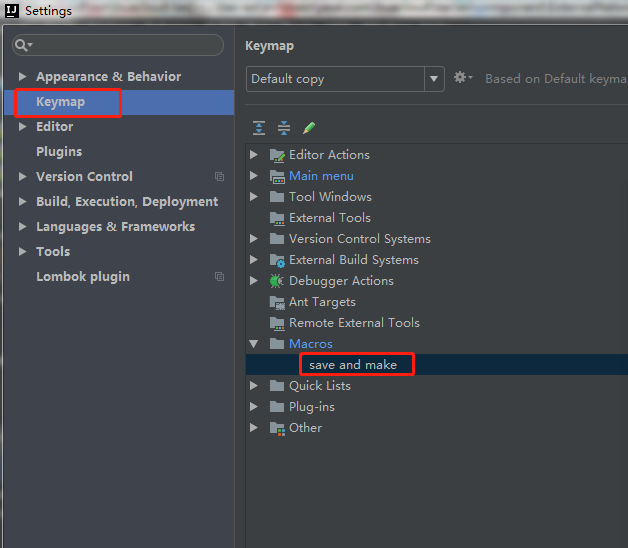Click the Editor Actions folder icon
This screenshot has width=628, height=548.
point(277,155)
